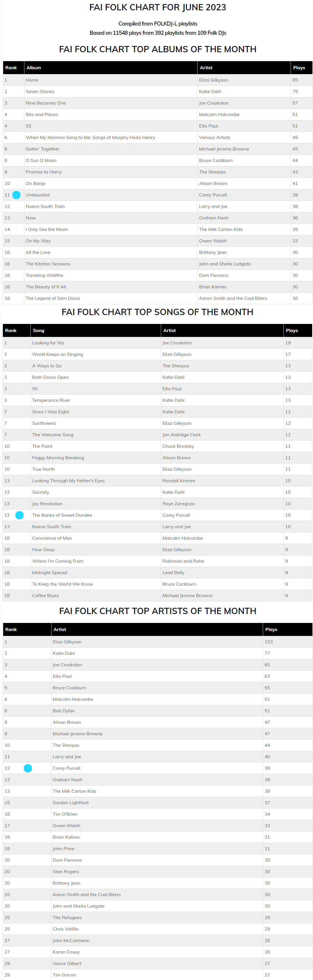This screenshot has width=313, height=980.
Task: Click 'Tim Grimm' in the artists list
Action: tap(64, 975)
